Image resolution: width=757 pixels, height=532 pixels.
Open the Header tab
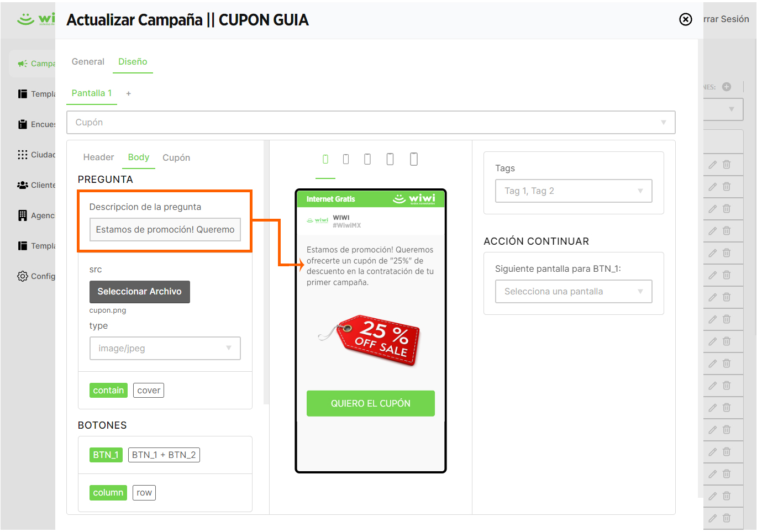98,157
